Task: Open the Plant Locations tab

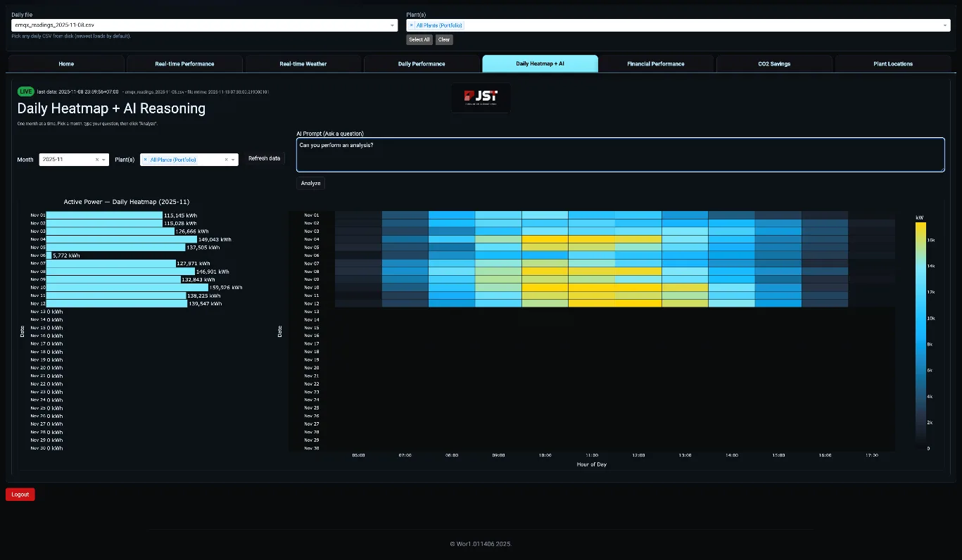Action: pos(893,63)
